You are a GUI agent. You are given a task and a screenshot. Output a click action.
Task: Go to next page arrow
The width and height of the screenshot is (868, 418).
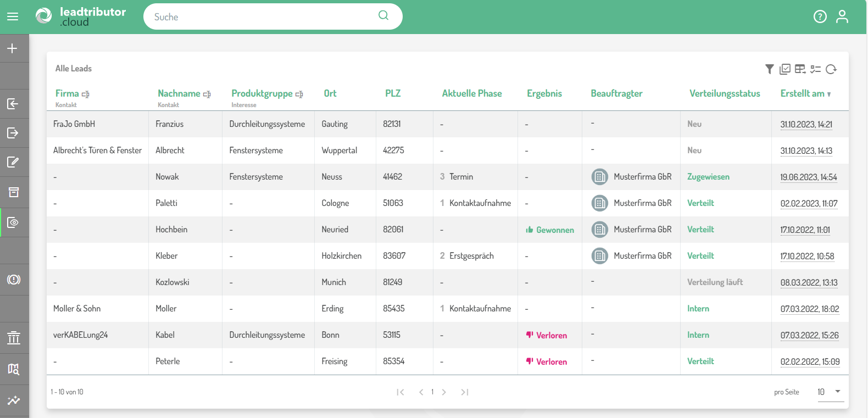coord(444,392)
